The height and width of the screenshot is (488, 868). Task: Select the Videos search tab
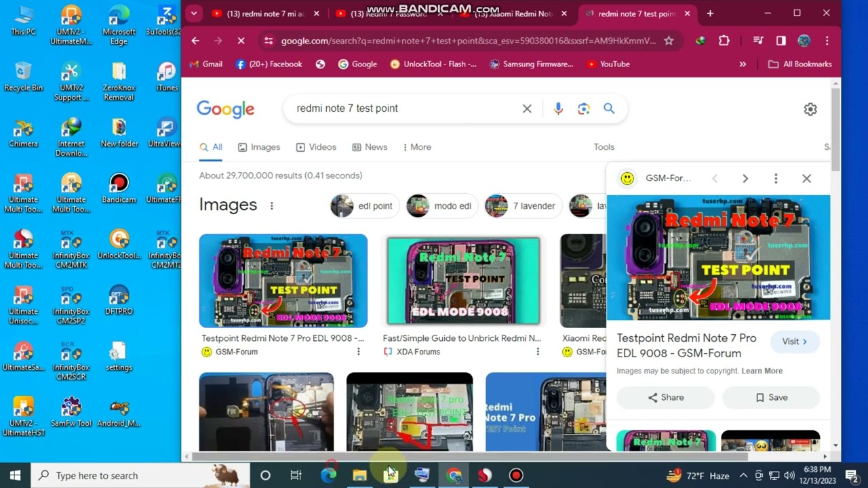(315, 147)
